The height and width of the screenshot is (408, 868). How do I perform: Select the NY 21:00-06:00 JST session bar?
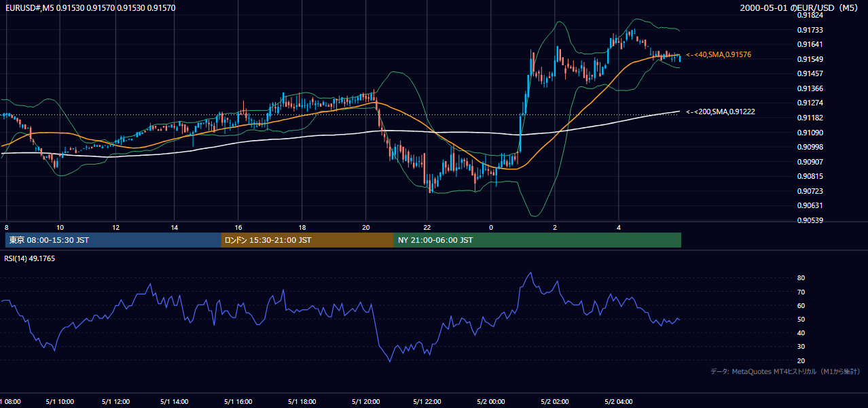(537, 240)
